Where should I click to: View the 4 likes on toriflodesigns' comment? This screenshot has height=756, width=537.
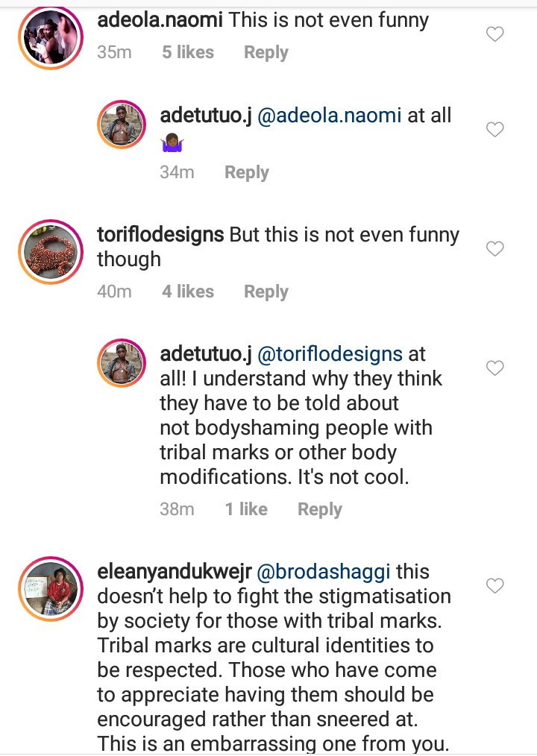click(188, 292)
